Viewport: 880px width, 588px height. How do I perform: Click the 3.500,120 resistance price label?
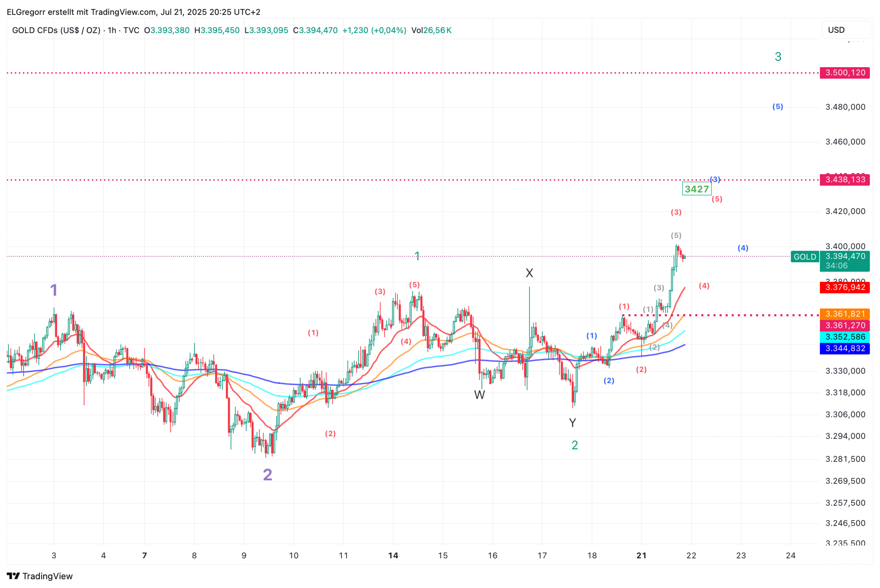click(x=844, y=73)
